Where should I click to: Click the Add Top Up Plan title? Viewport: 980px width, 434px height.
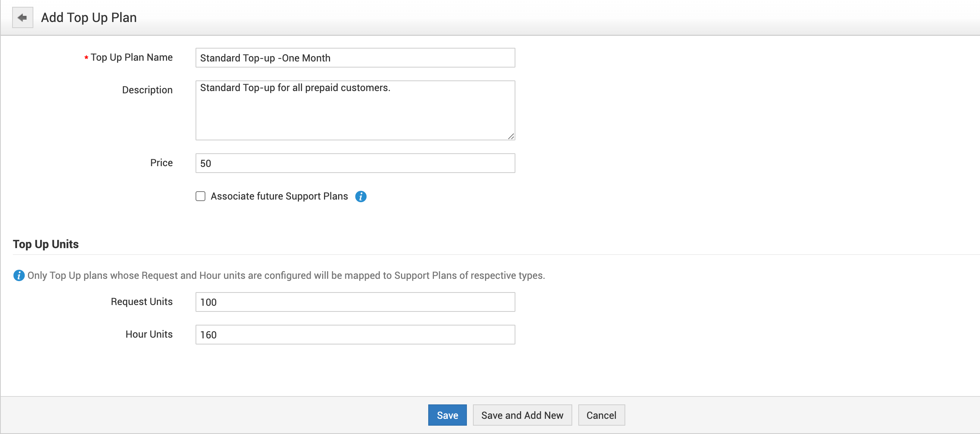click(x=89, y=17)
